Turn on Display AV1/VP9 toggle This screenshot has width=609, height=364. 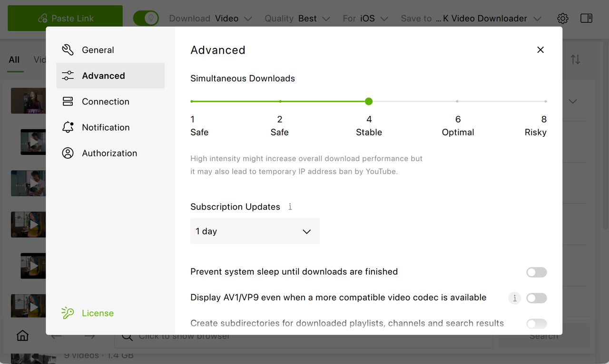point(537,298)
